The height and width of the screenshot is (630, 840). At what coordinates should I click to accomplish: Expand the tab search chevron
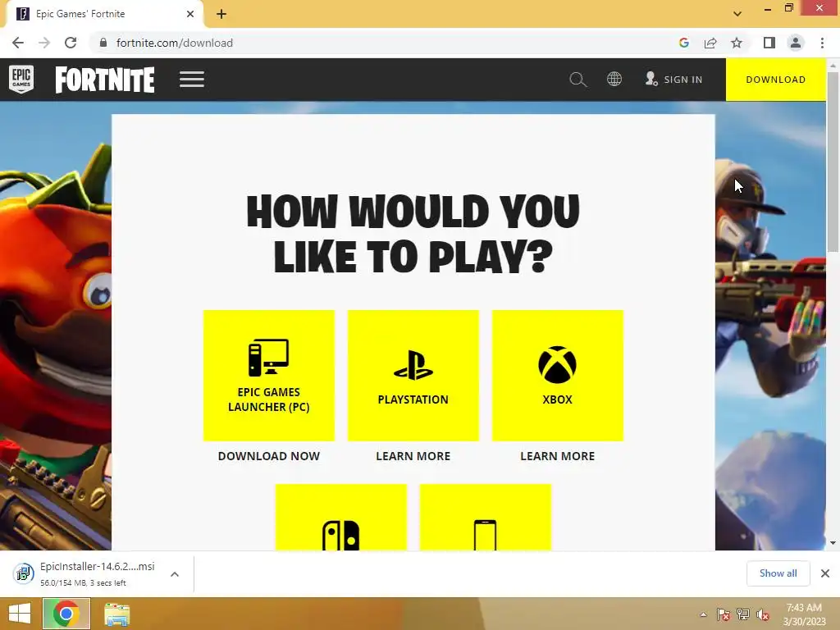point(737,14)
